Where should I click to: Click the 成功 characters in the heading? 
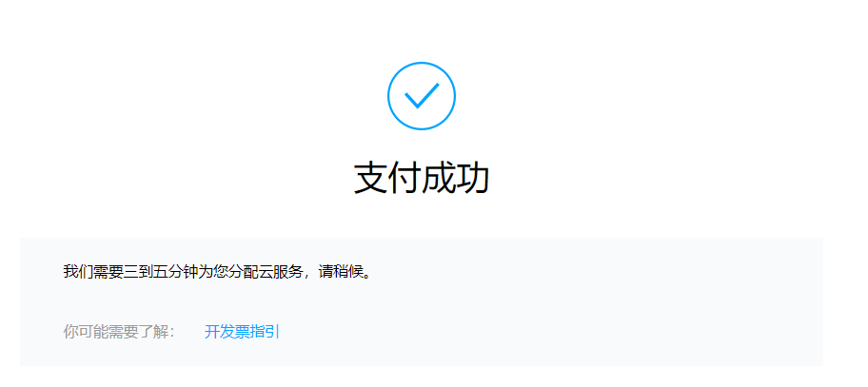[456, 179]
